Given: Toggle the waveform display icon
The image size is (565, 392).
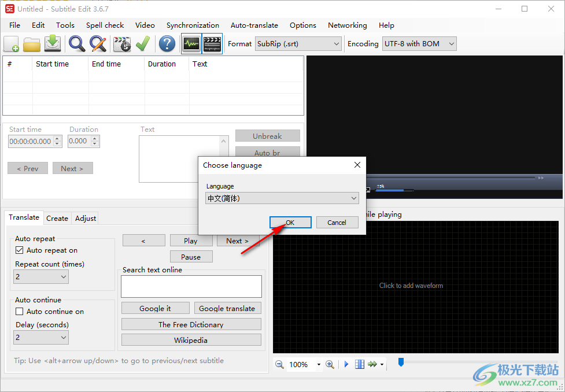Looking at the screenshot, I should [191, 44].
